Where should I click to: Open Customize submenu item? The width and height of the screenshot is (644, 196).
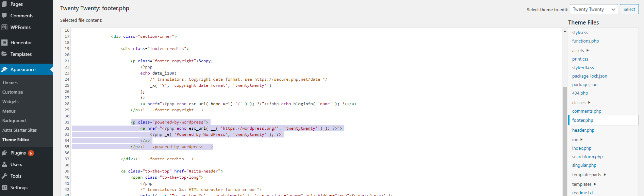click(x=13, y=92)
